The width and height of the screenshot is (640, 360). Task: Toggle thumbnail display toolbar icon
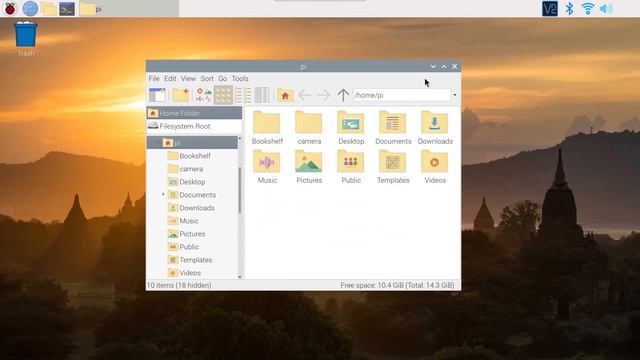pyautogui.click(x=203, y=95)
